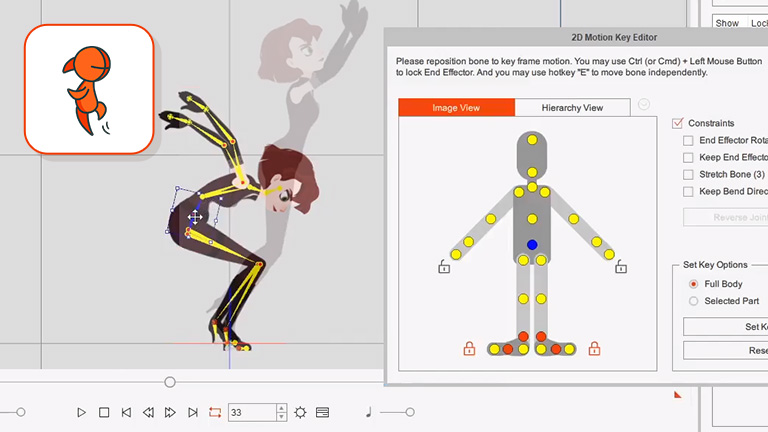Increase frame number with stepper arrows
The height and width of the screenshot is (432, 768).
pyautogui.click(x=281, y=408)
